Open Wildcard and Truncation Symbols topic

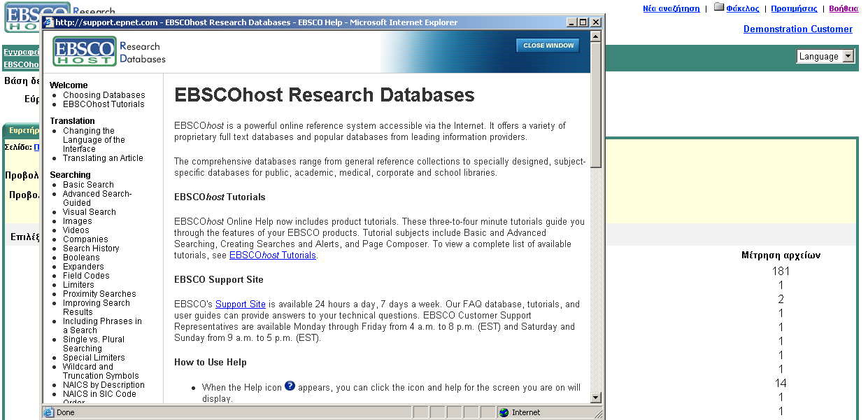pyautogui.click(x=101, y=371)
